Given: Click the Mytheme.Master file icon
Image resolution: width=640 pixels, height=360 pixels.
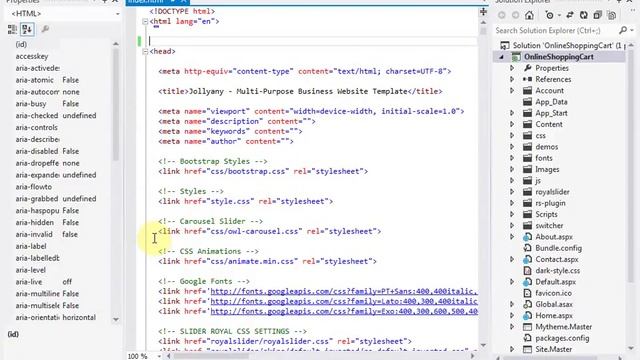Looking at the screenshot, I should click(527, 327).
